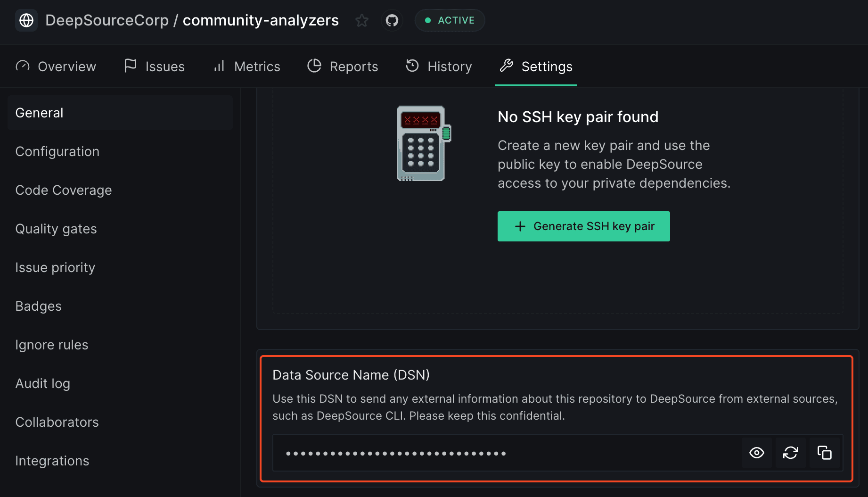The height and width of the screenshot is (497, 868).
Task: Click the Metrics bar chart icon
Action: [x=219, y=66]
